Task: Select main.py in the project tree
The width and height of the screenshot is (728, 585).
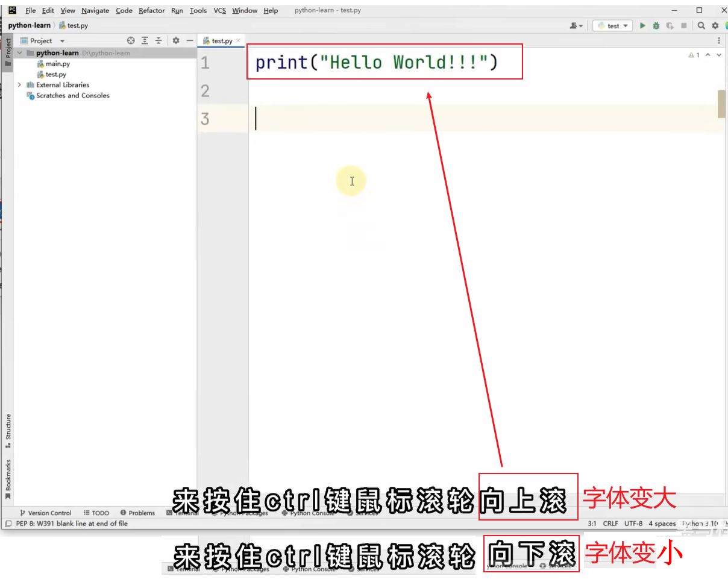Action: 57,64
